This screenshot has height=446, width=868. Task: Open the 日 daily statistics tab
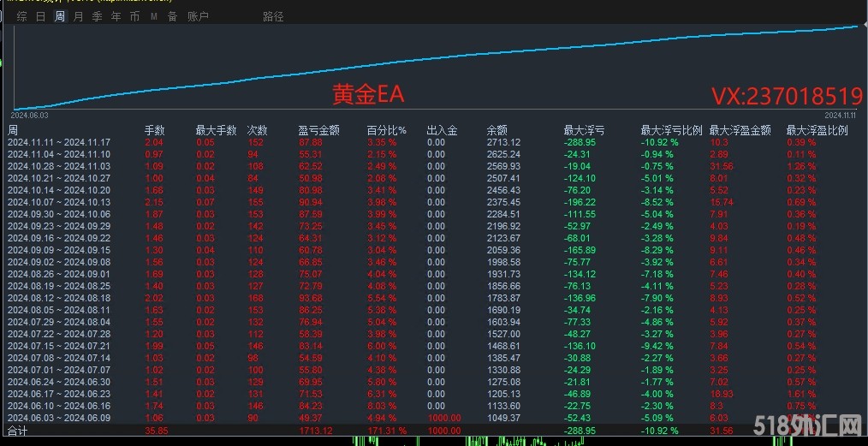(40, 16)
